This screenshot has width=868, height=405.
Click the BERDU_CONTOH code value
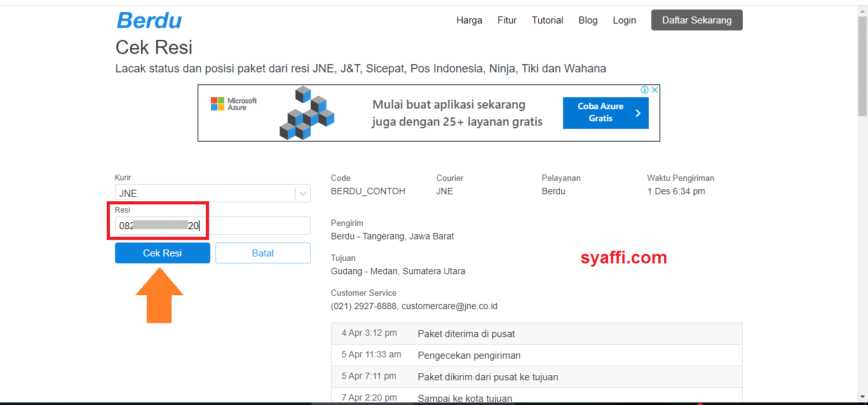(x=368, y=191)
